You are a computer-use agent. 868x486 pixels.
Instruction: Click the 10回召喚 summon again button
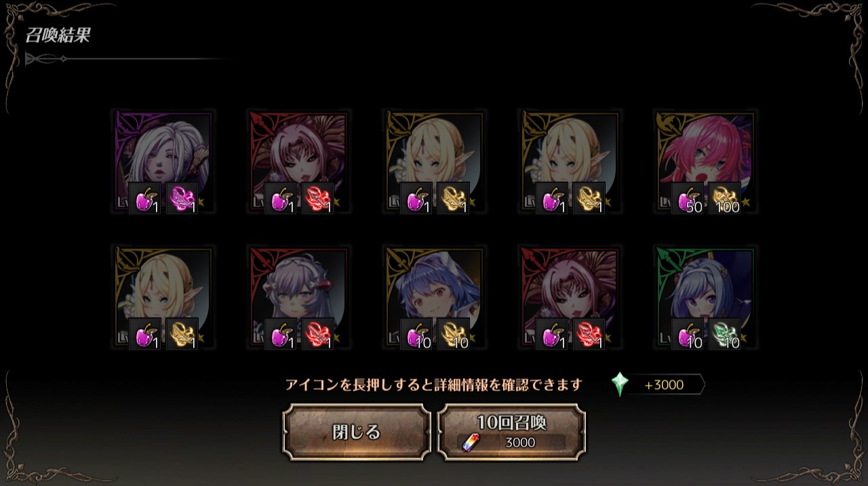point(511,432)
